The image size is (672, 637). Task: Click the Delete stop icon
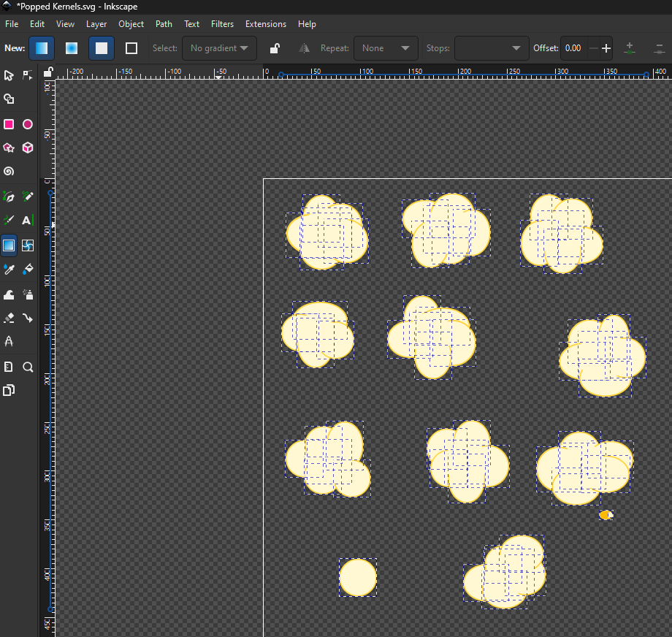tap(659, 48)
